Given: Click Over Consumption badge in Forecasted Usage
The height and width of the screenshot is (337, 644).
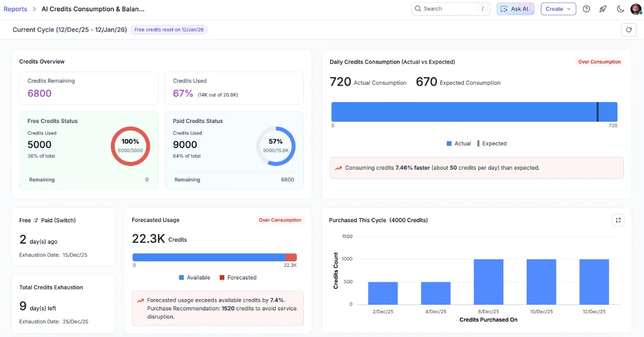Looking at the screenshot, I should (280, 220).
